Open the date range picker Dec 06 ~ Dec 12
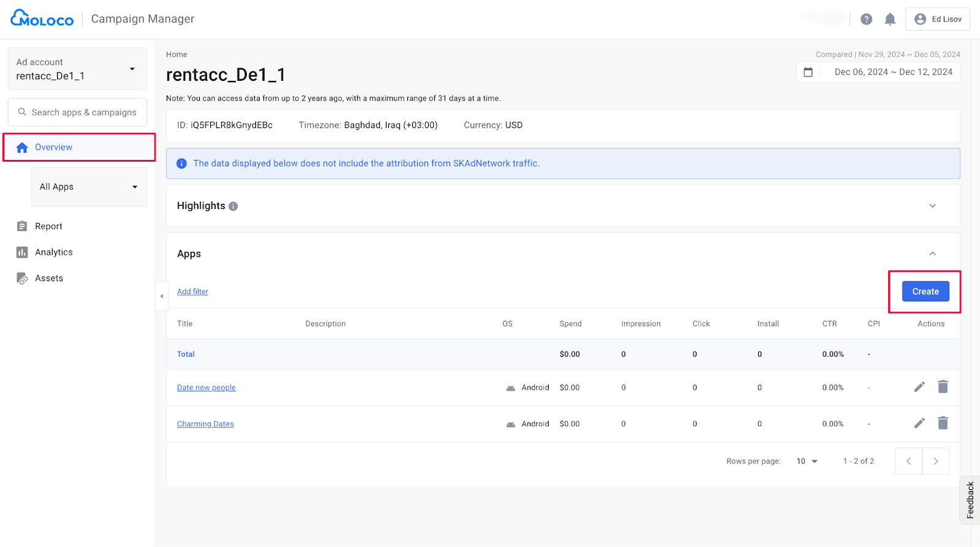The height and width of the screenshot is (547, 980). (x=878, y=72)
